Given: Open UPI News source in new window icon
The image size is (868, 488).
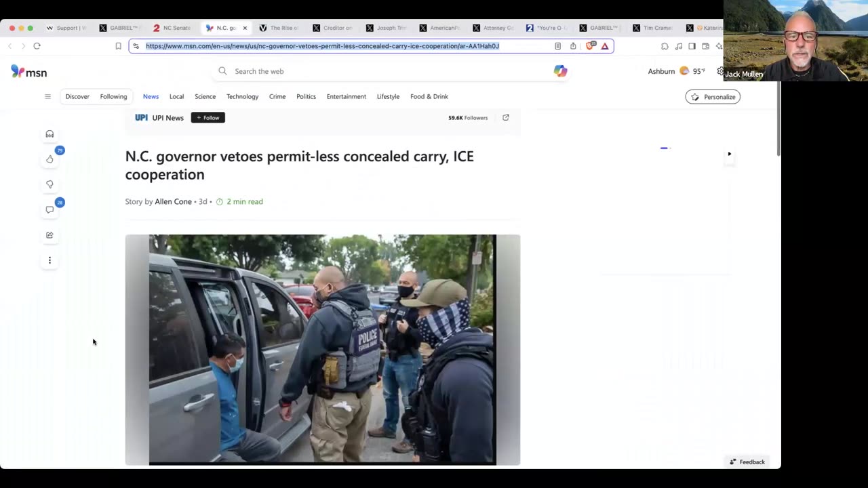Looking at the screenshot, I should click(505, 118).
